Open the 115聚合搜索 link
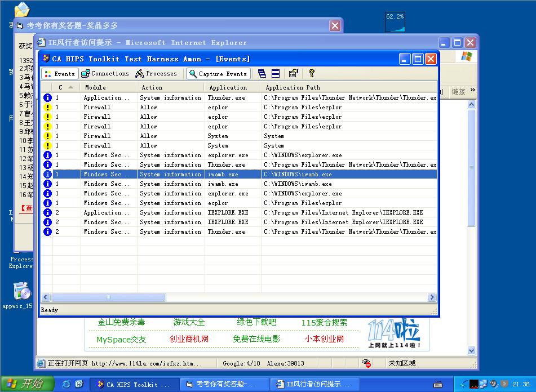The height and width of the screenshot is (392, 536). [324, 322]
